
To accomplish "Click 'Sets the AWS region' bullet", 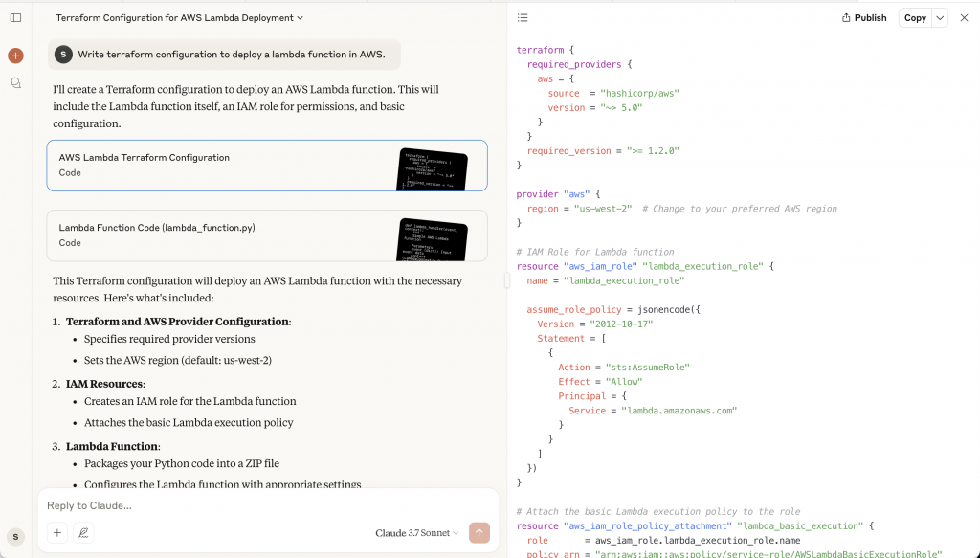I will click(177, 361).
